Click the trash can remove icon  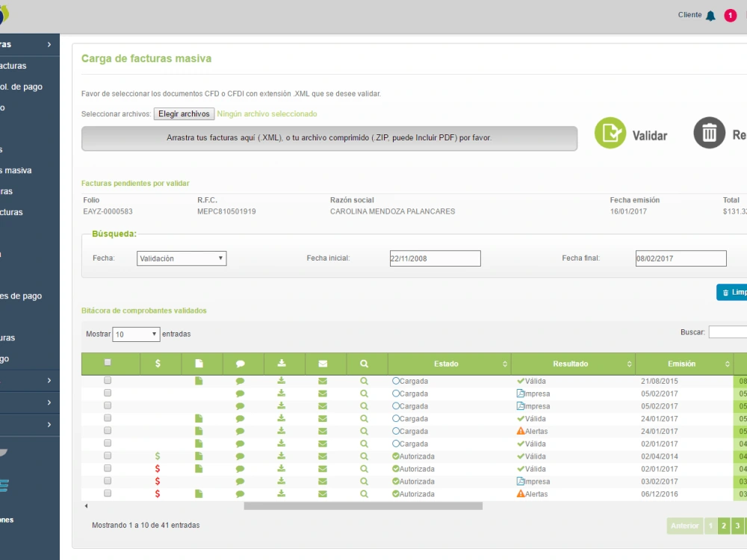(709, 133)
